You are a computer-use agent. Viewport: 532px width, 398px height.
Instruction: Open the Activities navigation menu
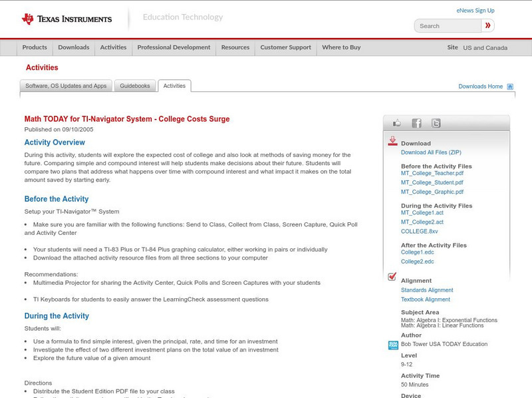pyautogui.click(x=113, y=47)
